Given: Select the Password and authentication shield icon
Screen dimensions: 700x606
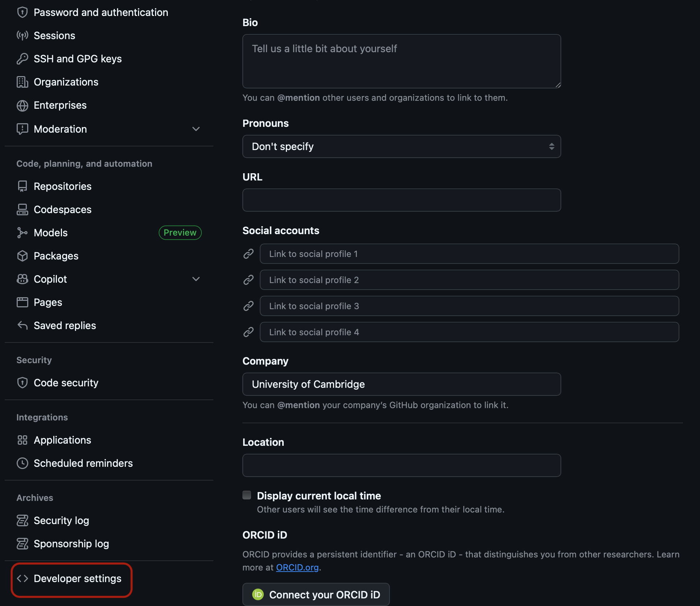Looking at the screenshot, I should tap(22, 12).
